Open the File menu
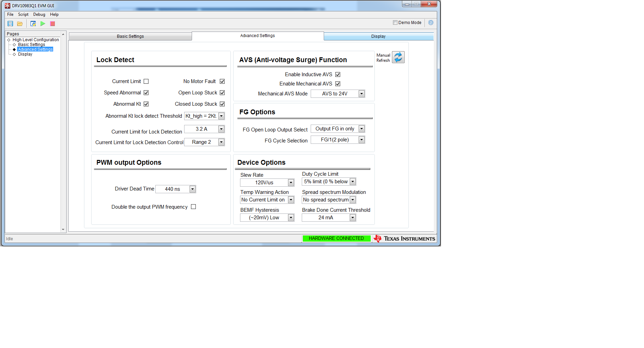 (x=10, y=14)
